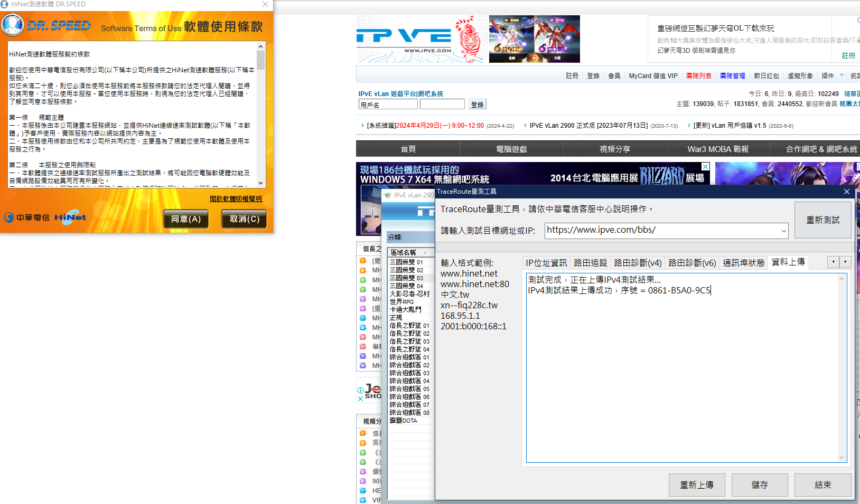Open the 開啟軟體版權聲明 copyright link
Image resolution: width=860 pixels, height=504 pixels.
pyautogui.click(x=236, y=199)
